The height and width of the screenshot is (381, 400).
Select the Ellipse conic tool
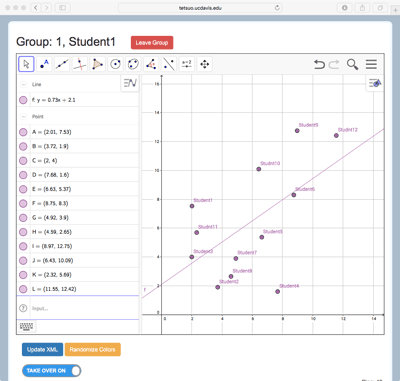pos(133,64)
